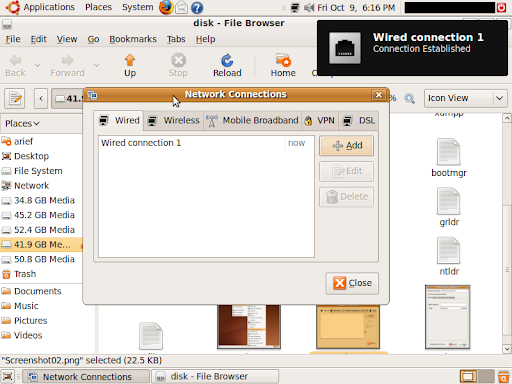Launch Firefox from the top panel
This screenshot has height=384, width=512.
pos(166,7)
